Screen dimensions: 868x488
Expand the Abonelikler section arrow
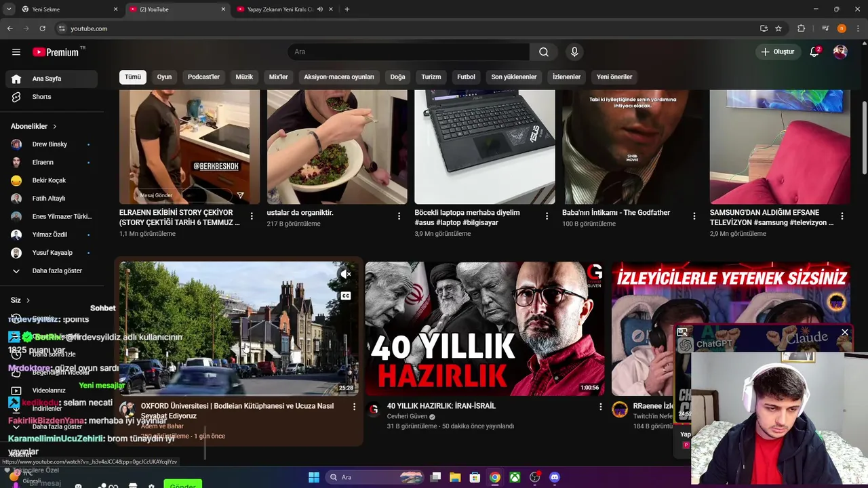[55, 127]
